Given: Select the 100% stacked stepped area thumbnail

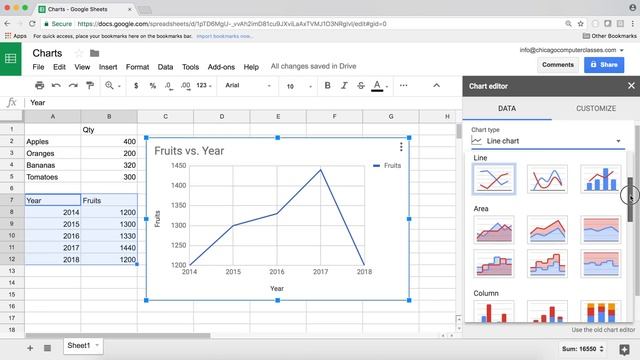Looking at the screenshot, I should tap(601, 264).
